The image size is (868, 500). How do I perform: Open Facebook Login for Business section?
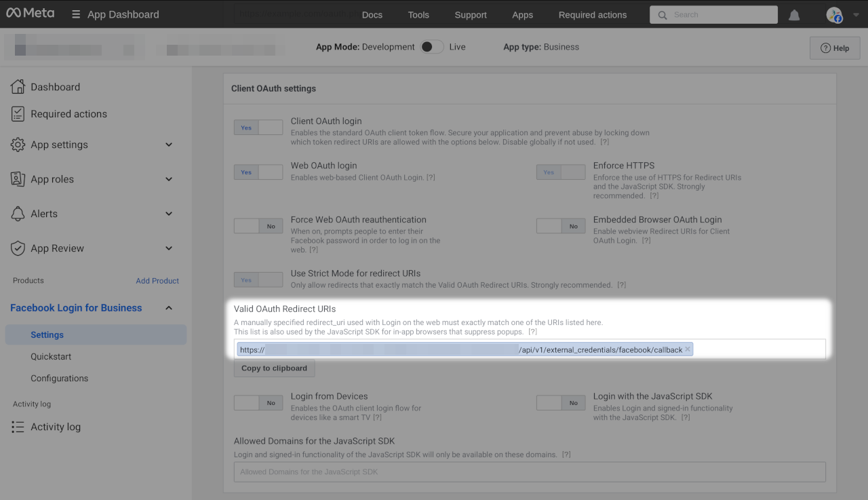click(x=76, y=308)
